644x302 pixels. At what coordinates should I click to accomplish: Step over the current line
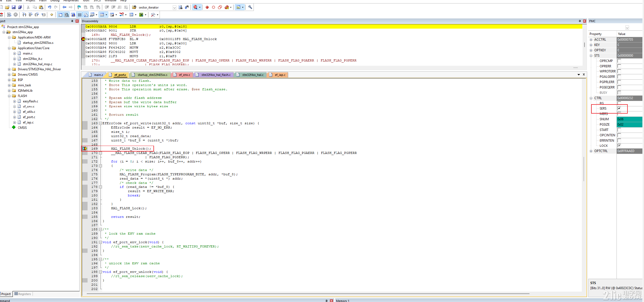[31, 15]
